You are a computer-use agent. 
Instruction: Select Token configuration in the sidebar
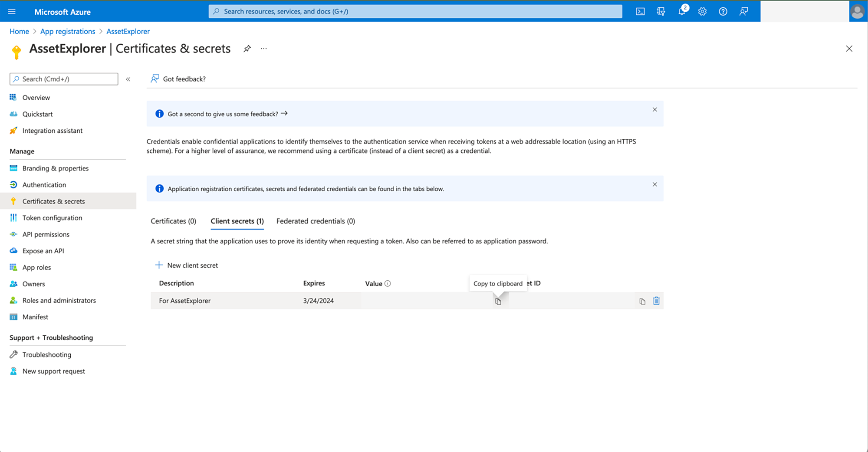52,217
